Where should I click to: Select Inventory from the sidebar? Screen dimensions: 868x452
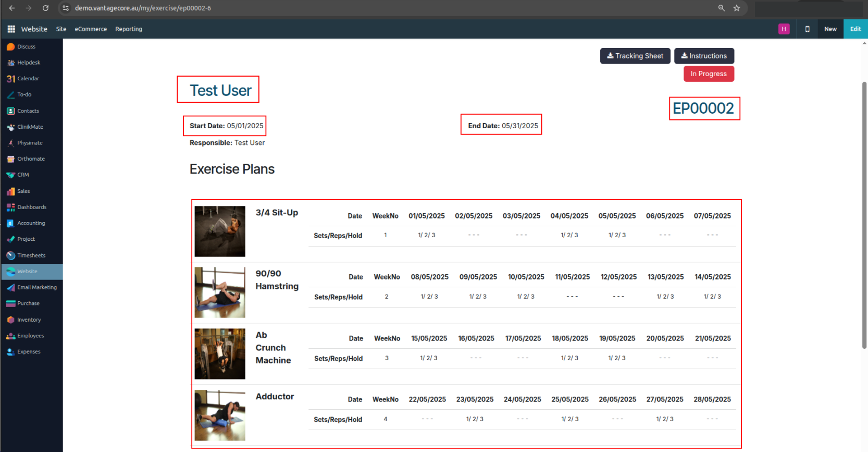29,320
